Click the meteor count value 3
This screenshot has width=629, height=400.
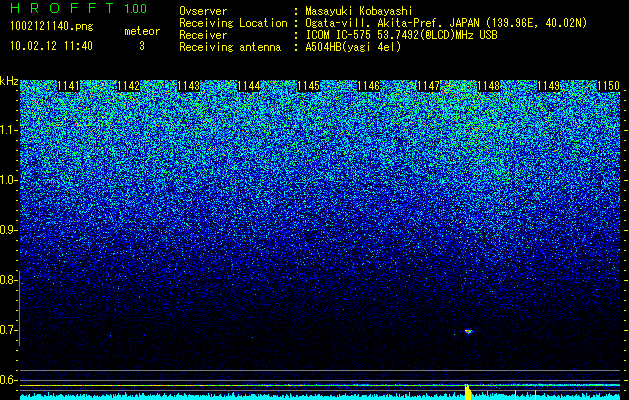142,46
